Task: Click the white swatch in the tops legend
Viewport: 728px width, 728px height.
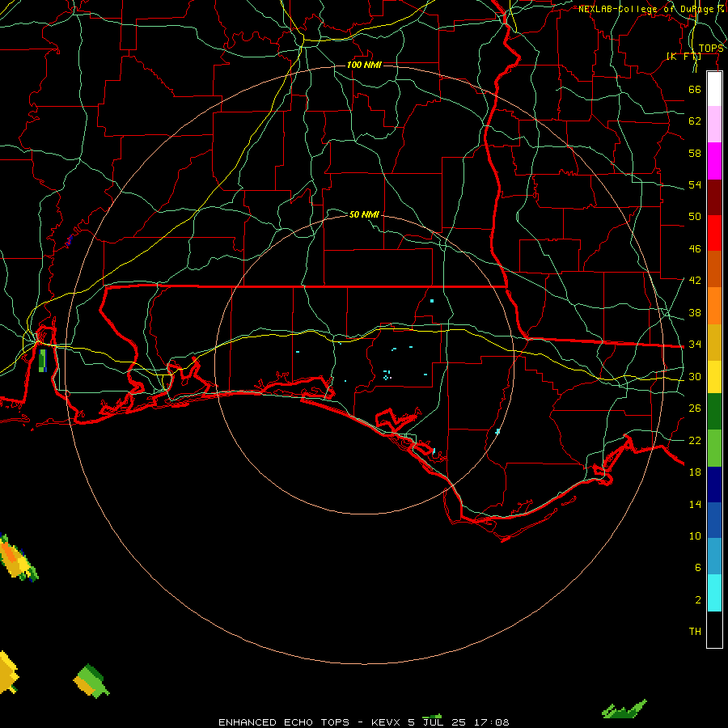Action: [714, 89]
